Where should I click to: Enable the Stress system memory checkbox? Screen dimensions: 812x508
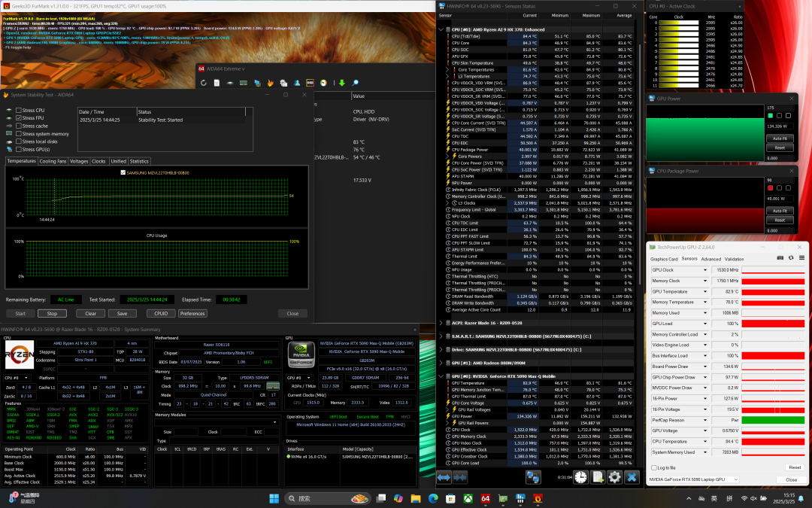pyautogui.click(x=19, y=134)
